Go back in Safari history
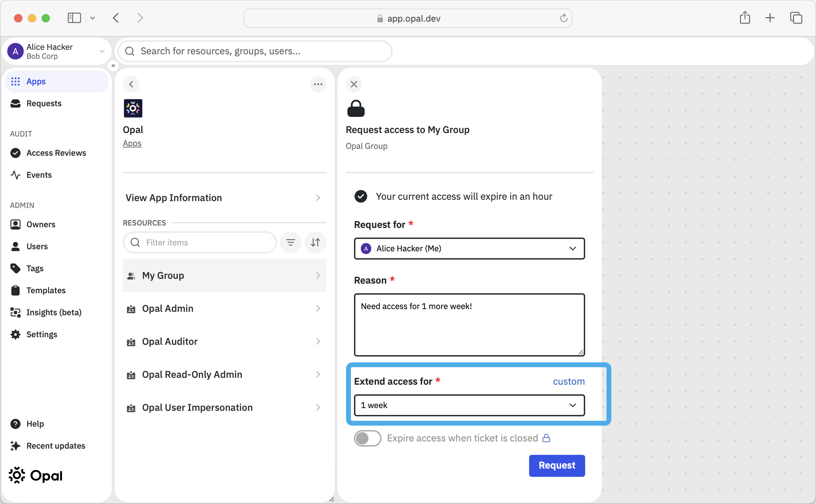Screen dimensions: 816x504 click(116, 18)
